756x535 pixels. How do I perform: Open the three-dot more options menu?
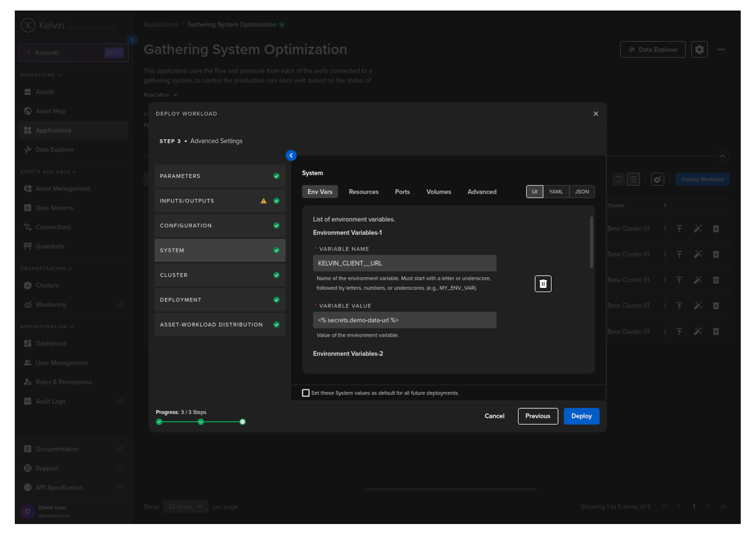point(721,50)
